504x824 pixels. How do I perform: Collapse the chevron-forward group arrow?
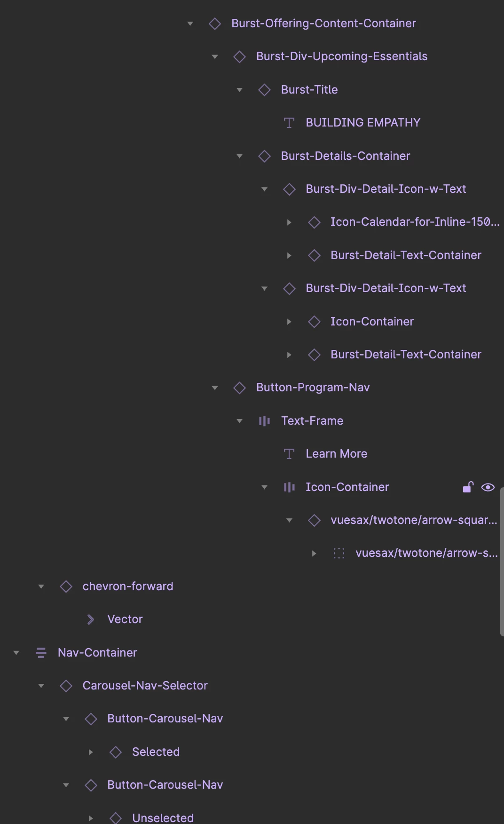coord(41,586)
